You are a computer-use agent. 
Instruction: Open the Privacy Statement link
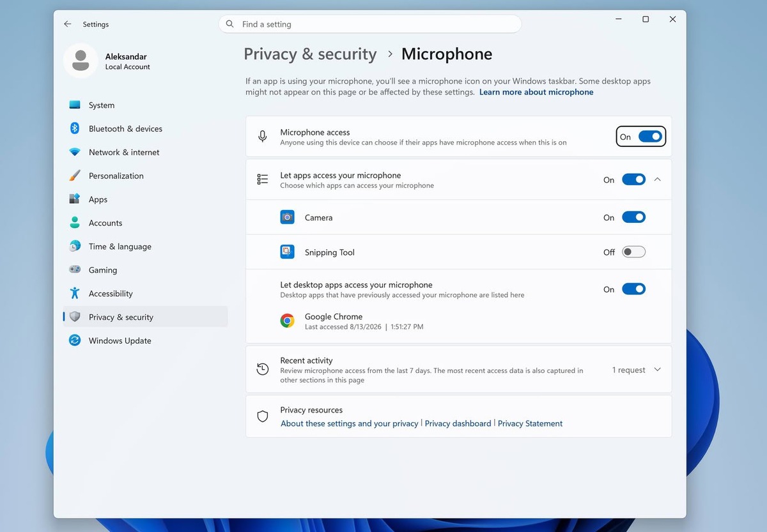(531, 423)
